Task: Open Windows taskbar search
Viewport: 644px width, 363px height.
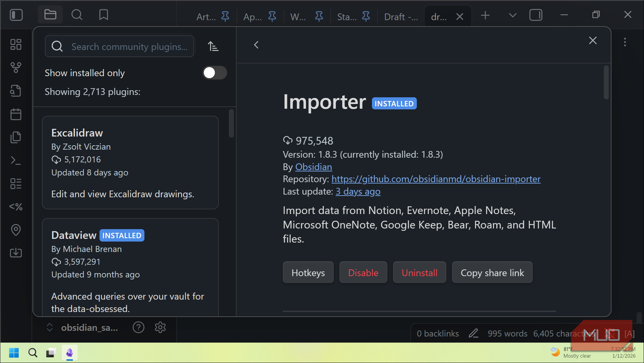Action: pos(33,353)
